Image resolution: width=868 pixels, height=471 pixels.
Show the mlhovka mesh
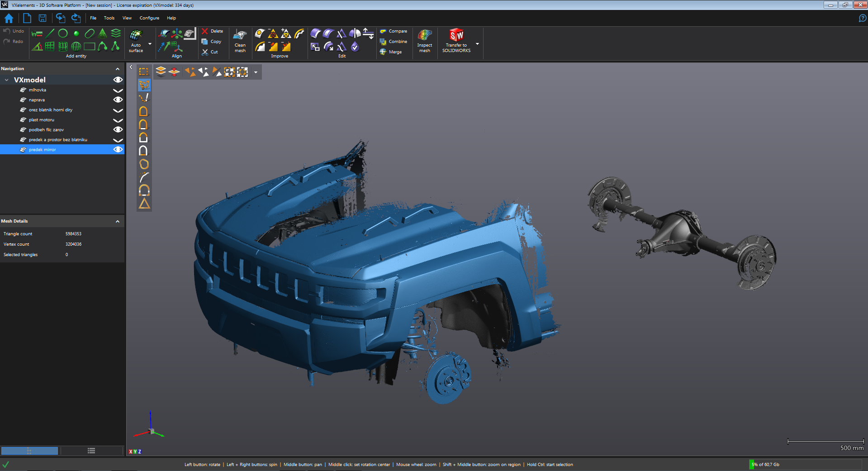coord(118,90)
